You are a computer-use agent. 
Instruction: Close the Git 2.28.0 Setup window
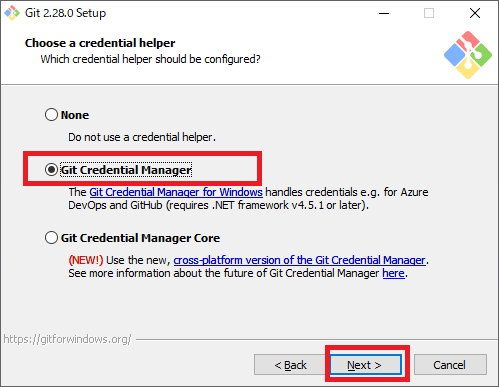[475, 13]
